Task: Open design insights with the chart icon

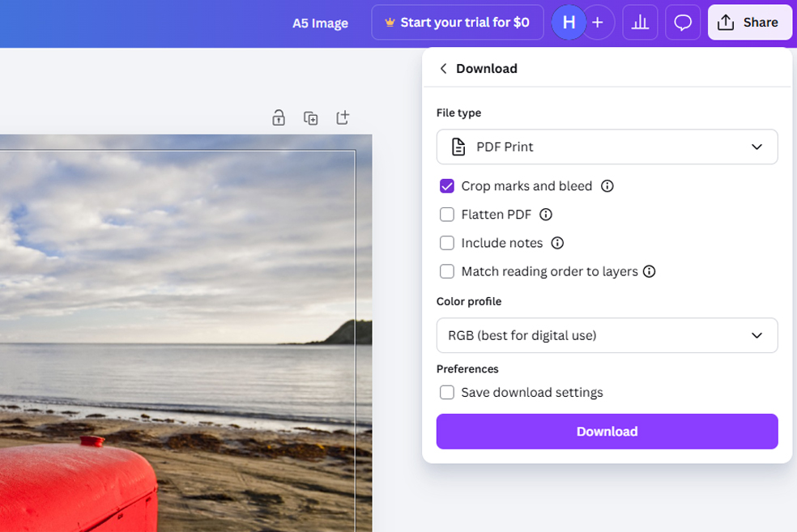Action: [640, 22]
